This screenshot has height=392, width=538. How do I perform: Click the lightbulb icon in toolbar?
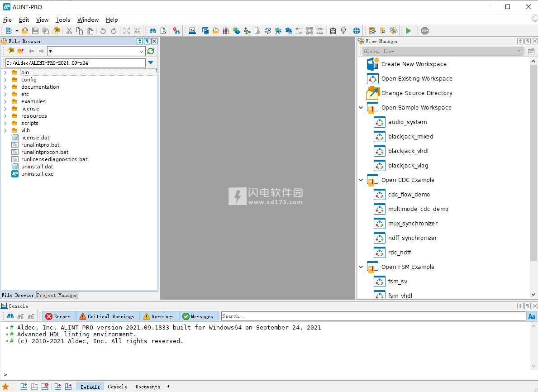tap(343, 31)
